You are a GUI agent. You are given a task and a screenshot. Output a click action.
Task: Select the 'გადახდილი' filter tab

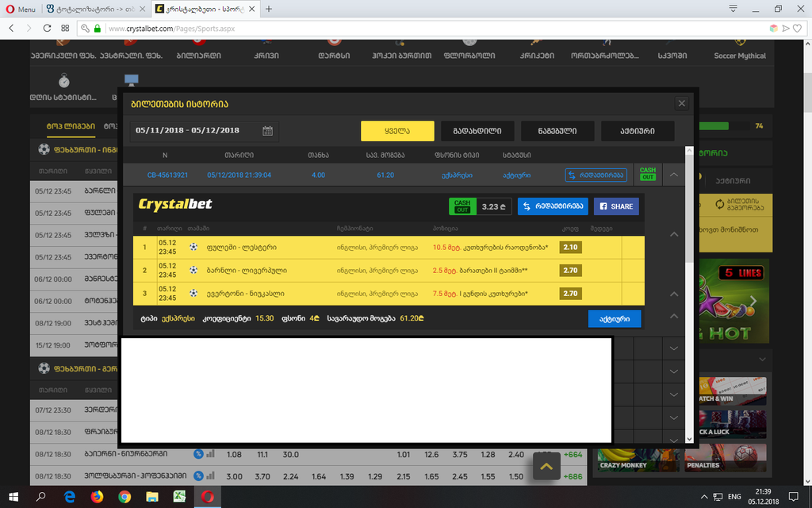pyautogui.click(x=477, y=131)
